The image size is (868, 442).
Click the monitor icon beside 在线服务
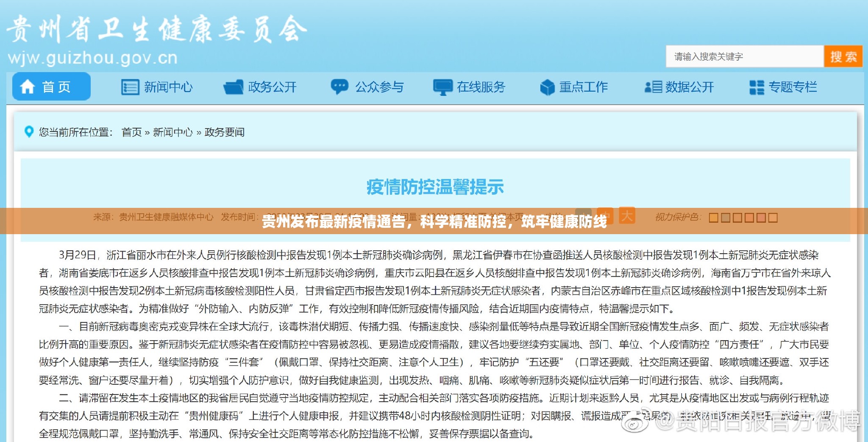(443, 86)
